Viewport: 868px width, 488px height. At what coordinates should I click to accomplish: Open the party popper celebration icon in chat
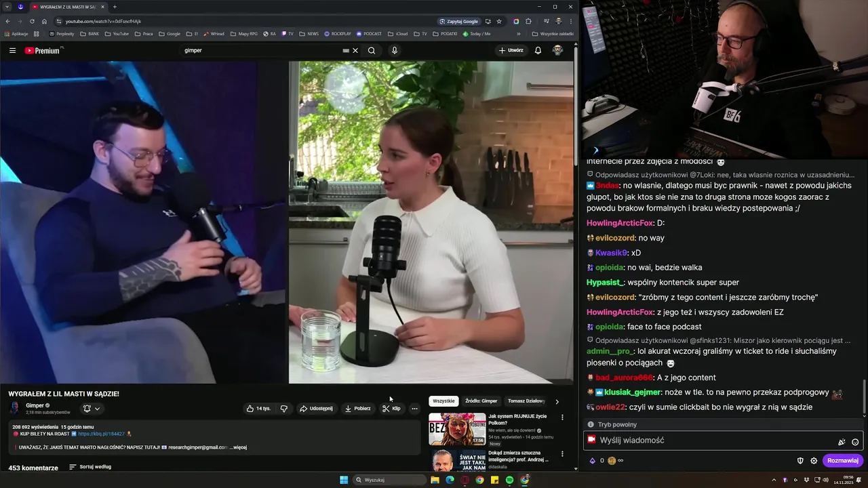pyautogui.click(x=842, y=442)
